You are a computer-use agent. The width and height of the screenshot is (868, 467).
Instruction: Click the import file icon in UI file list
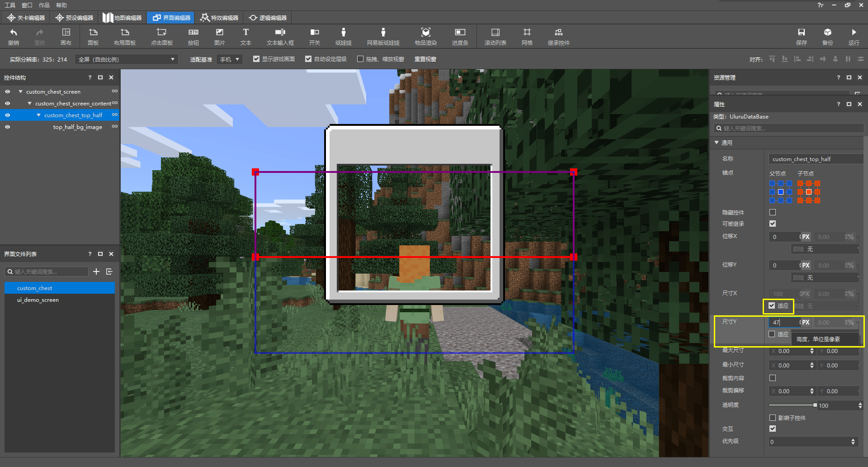coord(109,272)
